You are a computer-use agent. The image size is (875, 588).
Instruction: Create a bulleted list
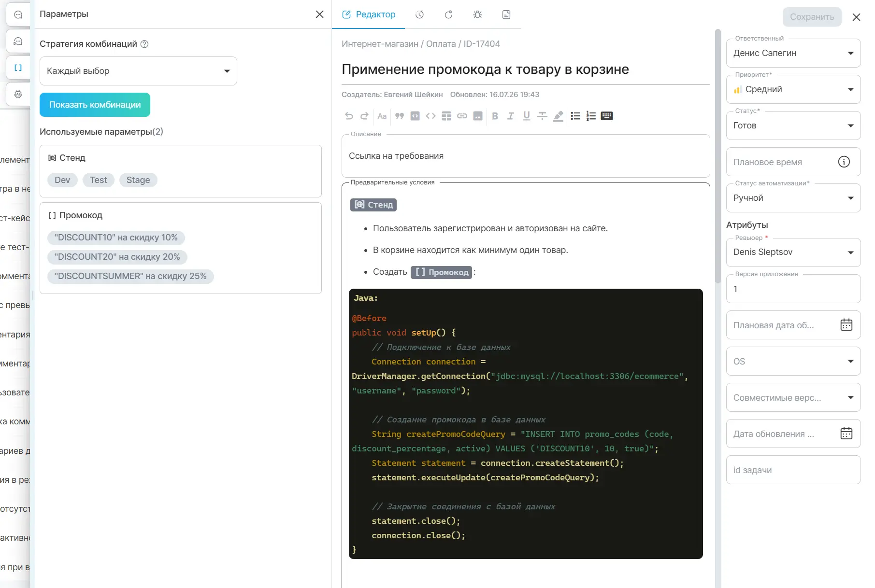point(575,116)
